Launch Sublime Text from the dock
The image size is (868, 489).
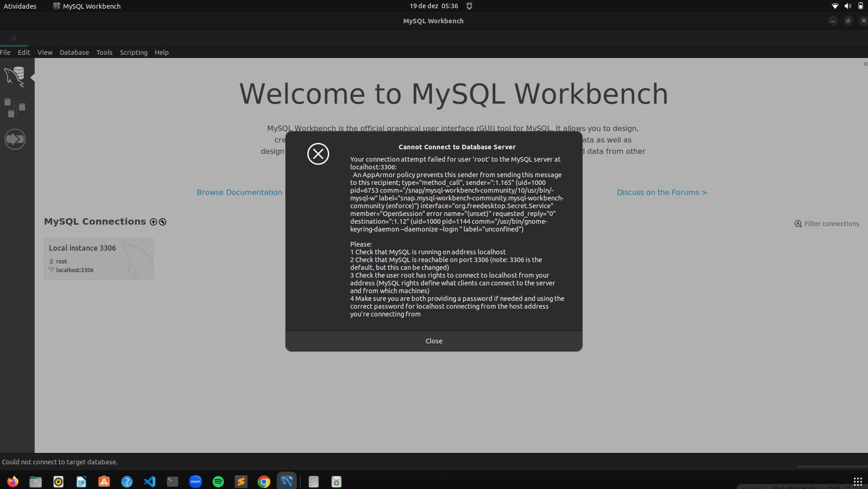coord(241,482)
